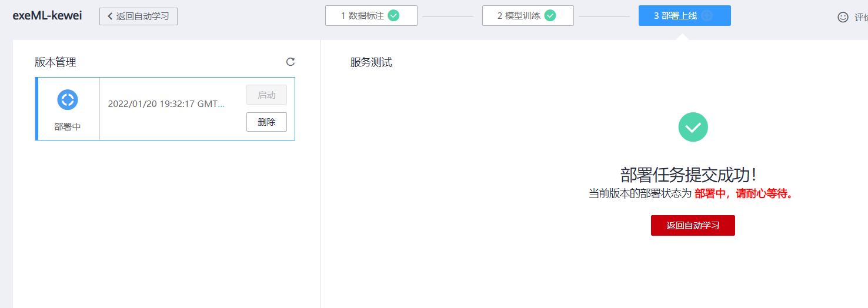Click the 部署任务提交成功! message
The image size is (868, 308).
[689, 175]
